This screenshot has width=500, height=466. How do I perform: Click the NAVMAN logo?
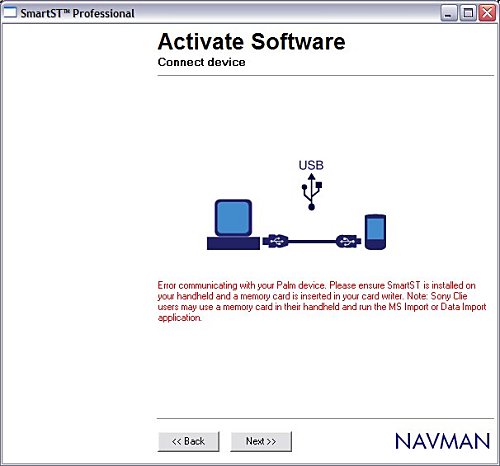click(x=443, y=441)
